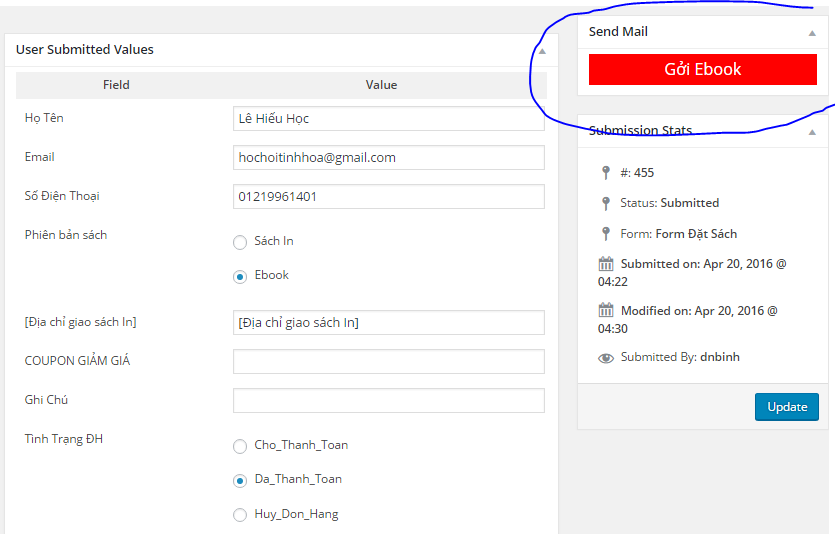Focus the COUPON GIẢM GIÁ input field

(x=389, y=362)
